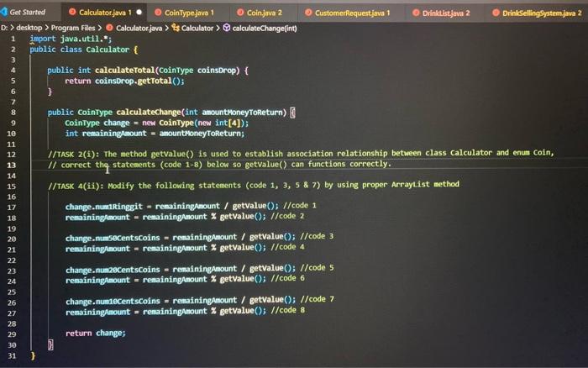Click 'change.num10CentsCoins' on line 26
588x368 pixels.
click(x=113, y=302)
